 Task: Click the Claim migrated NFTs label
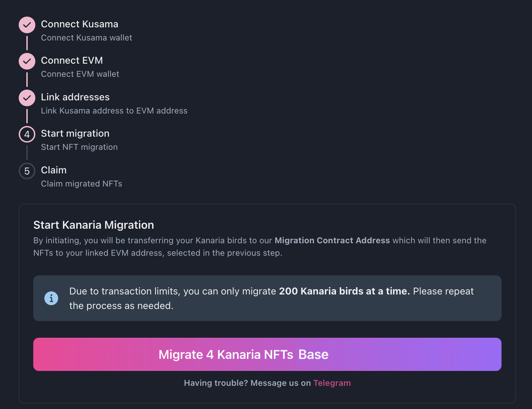pyautogui.click(x=81, y=184)
